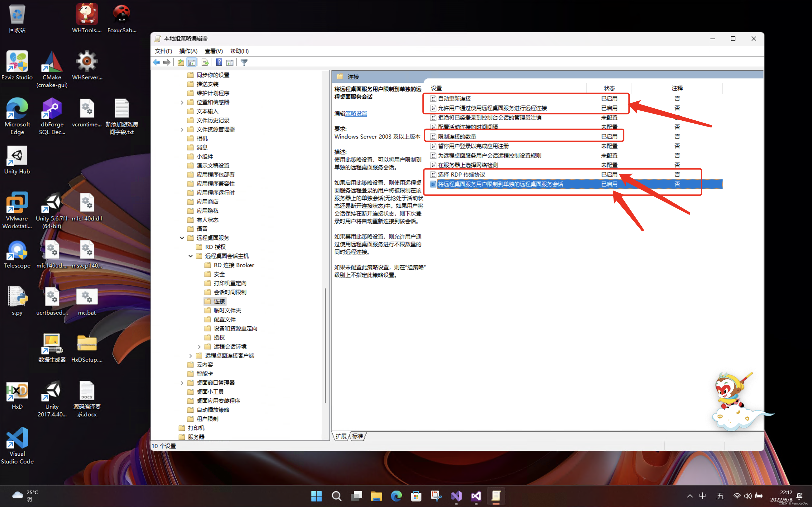Toggle the 中 input method indicator in tray
The height and width of the screenshot is (507, 812).
pos(702,496)
